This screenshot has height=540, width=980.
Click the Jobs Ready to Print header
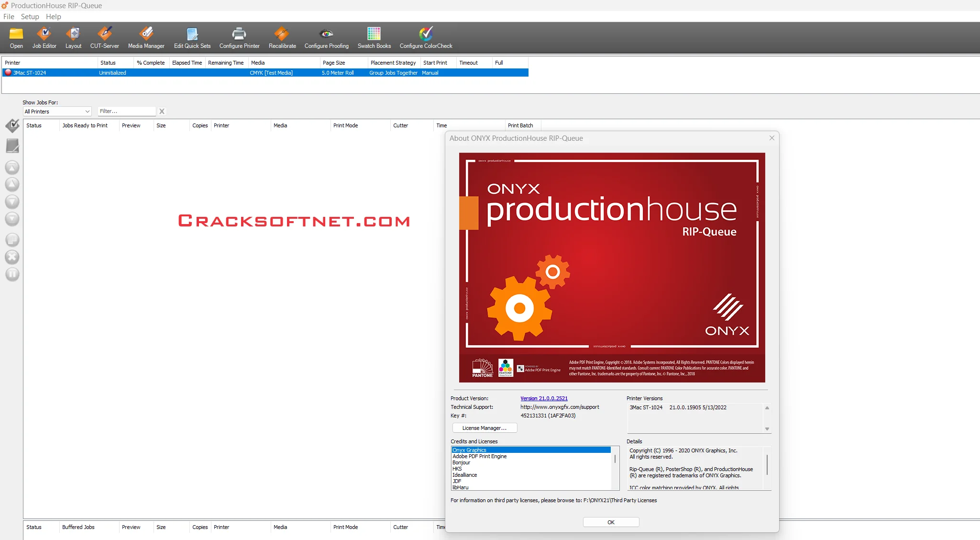(88, 125)
